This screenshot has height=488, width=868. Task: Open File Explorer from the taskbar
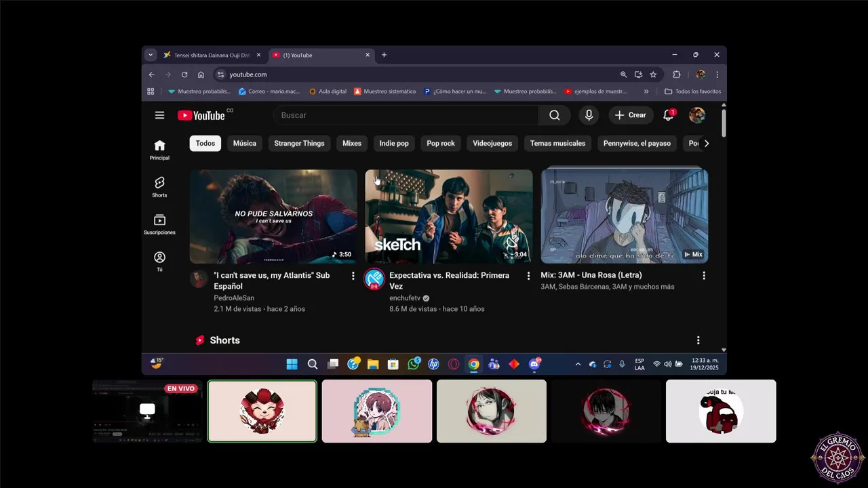pos(373,365)
